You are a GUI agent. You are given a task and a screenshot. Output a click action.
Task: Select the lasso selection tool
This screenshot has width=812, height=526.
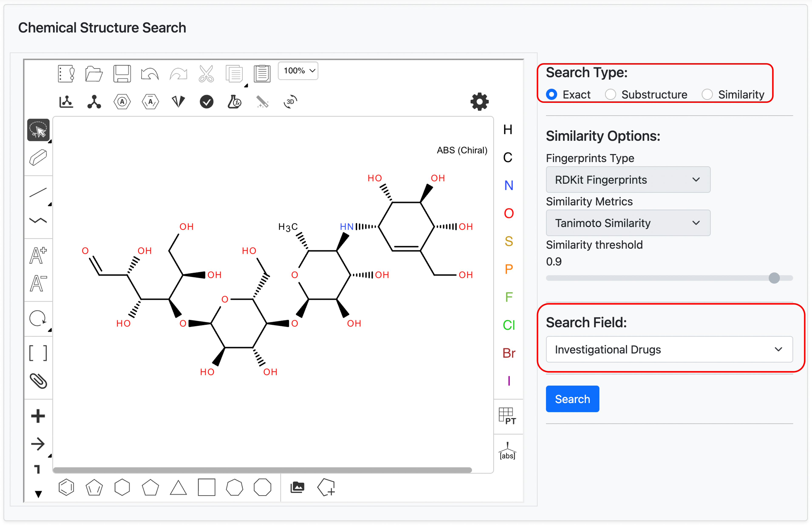click(38, 130)
